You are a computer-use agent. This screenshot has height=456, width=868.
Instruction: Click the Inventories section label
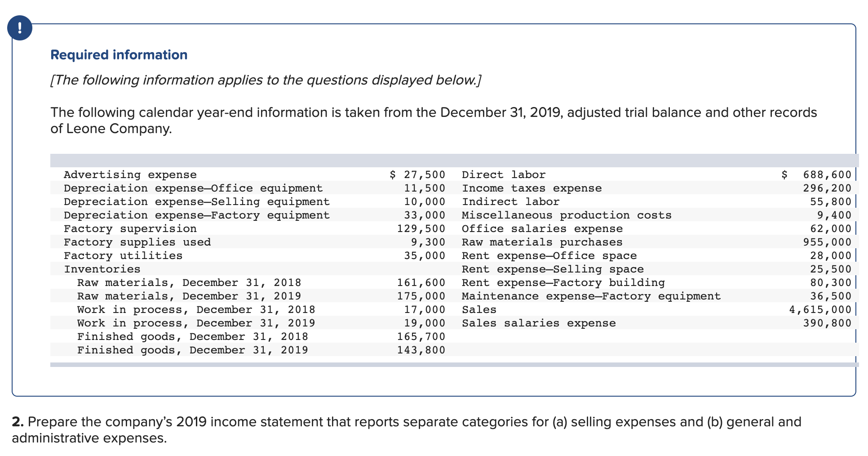[x=102, y=269]
